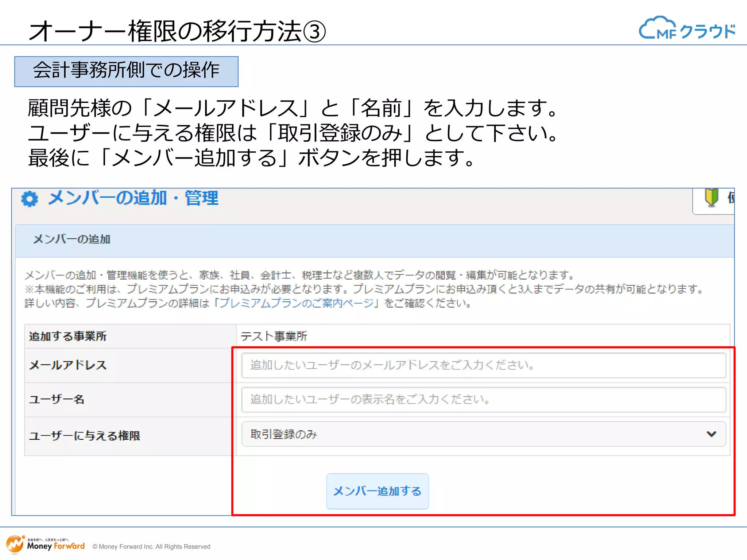Click the 会計事務所側での操作 heading box

126,71
